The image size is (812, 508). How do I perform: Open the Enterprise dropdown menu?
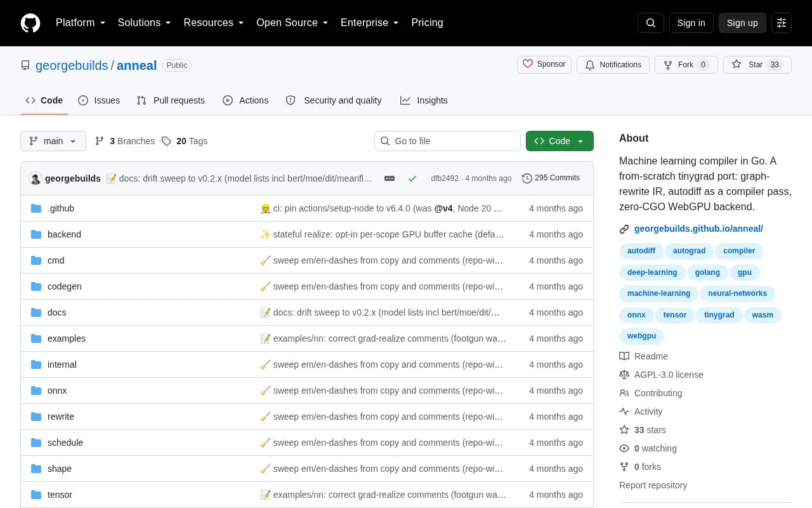[370, 23]
